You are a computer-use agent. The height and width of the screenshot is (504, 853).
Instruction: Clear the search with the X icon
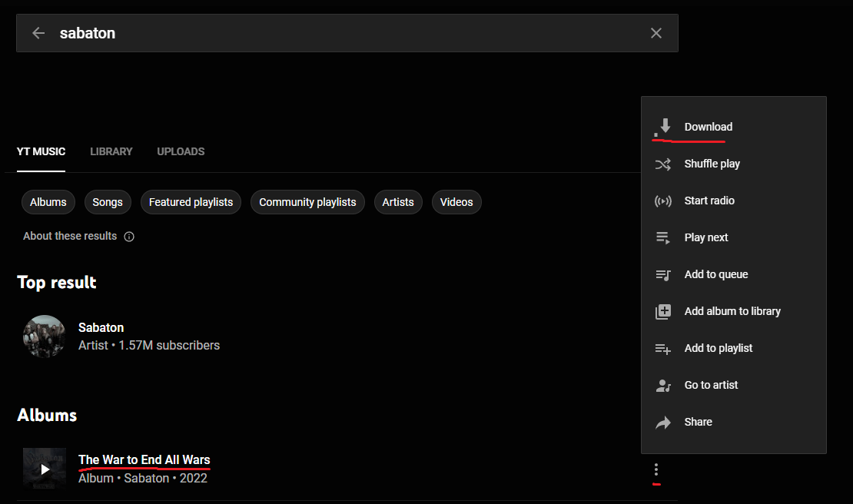click(x=656, y=33)
